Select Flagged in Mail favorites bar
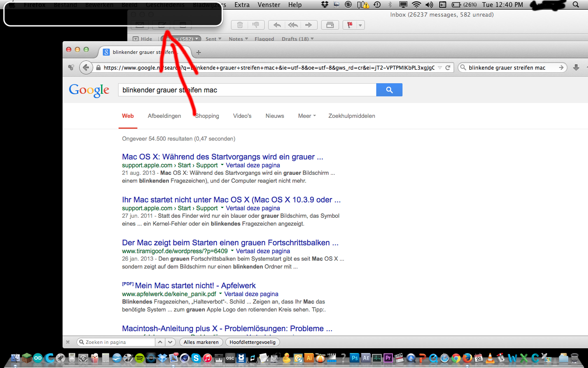 tap(264, 39)
